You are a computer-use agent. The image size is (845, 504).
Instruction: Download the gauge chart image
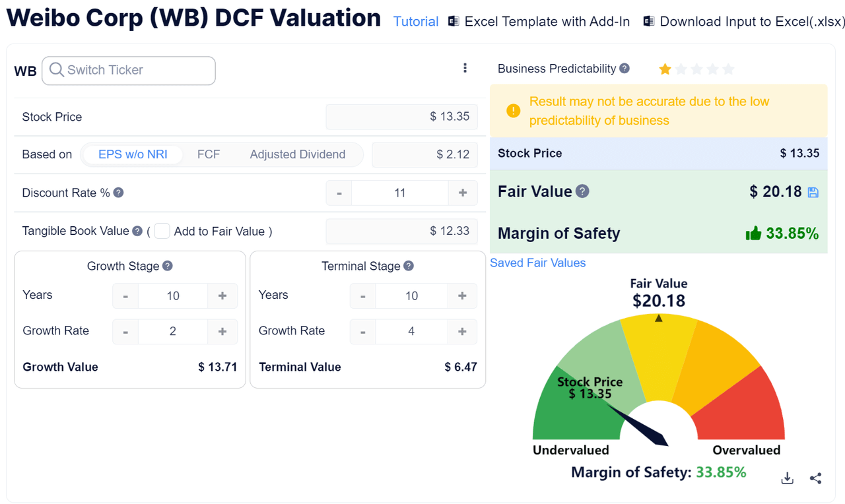[x=787, y=478]
